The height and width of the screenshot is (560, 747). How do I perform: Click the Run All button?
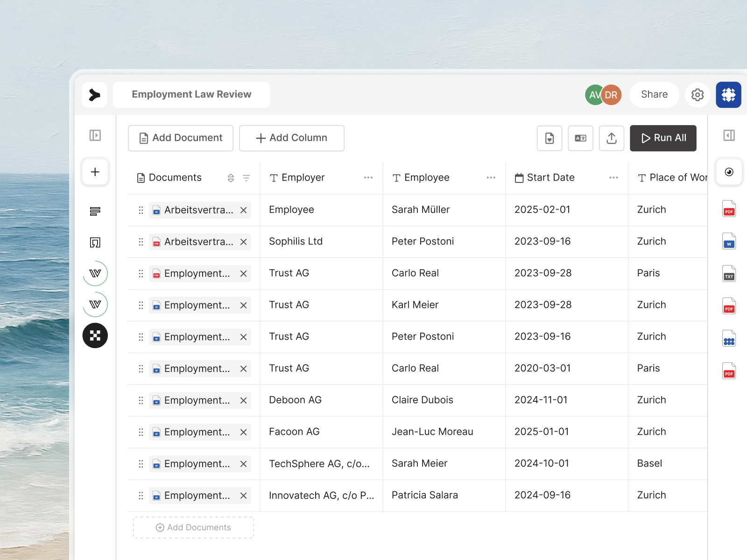[663, 138]
